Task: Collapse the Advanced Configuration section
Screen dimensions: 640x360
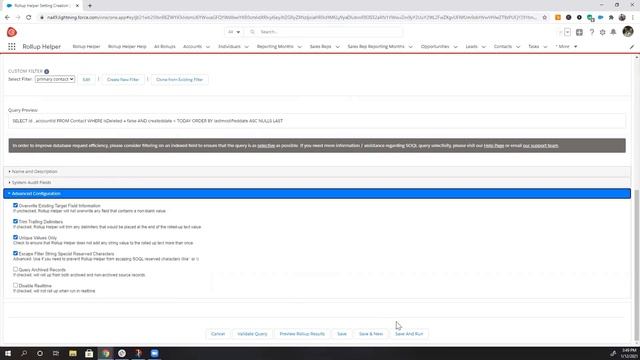Action: click(x=317, y=193)
